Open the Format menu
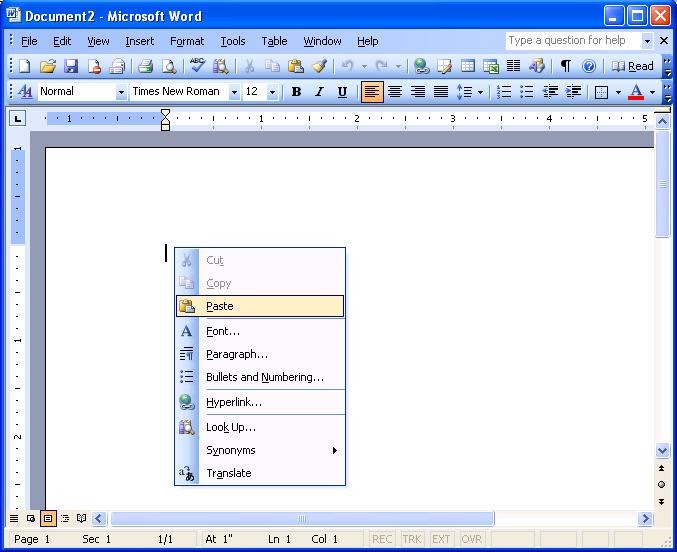Image resolution: width=677 pixels, height=552 pixels. [187, 41]
